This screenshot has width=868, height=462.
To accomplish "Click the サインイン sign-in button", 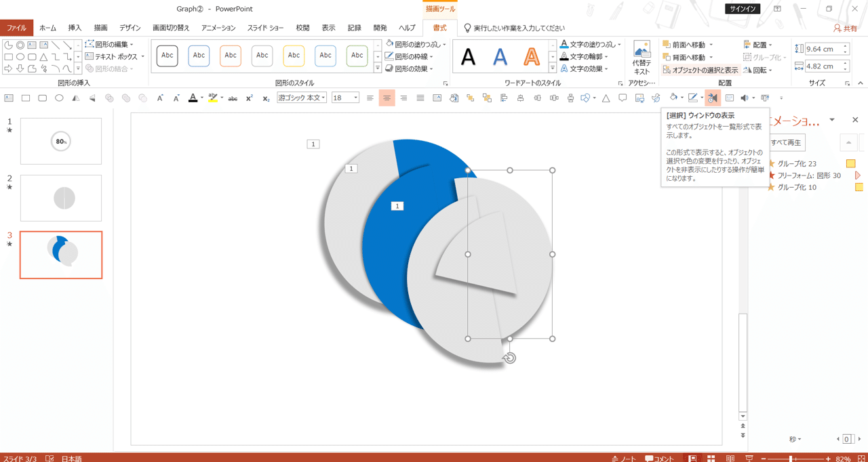I will [x=743, y=9].
